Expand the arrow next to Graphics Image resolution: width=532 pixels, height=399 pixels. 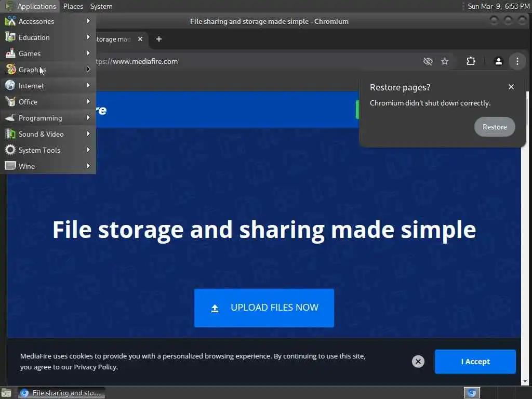click(x=88, y=69)
